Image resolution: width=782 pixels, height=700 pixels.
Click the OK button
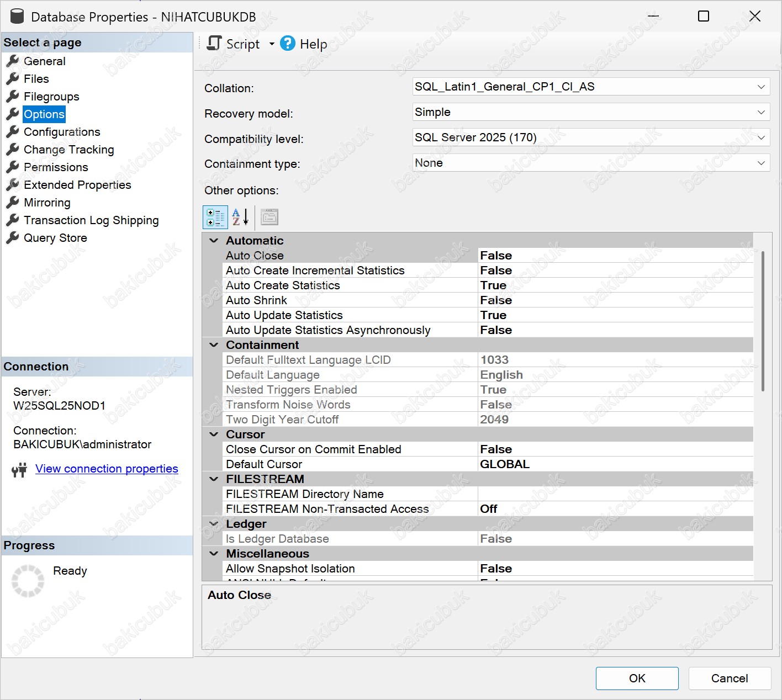pyautogui.click(x=637, y=678)
